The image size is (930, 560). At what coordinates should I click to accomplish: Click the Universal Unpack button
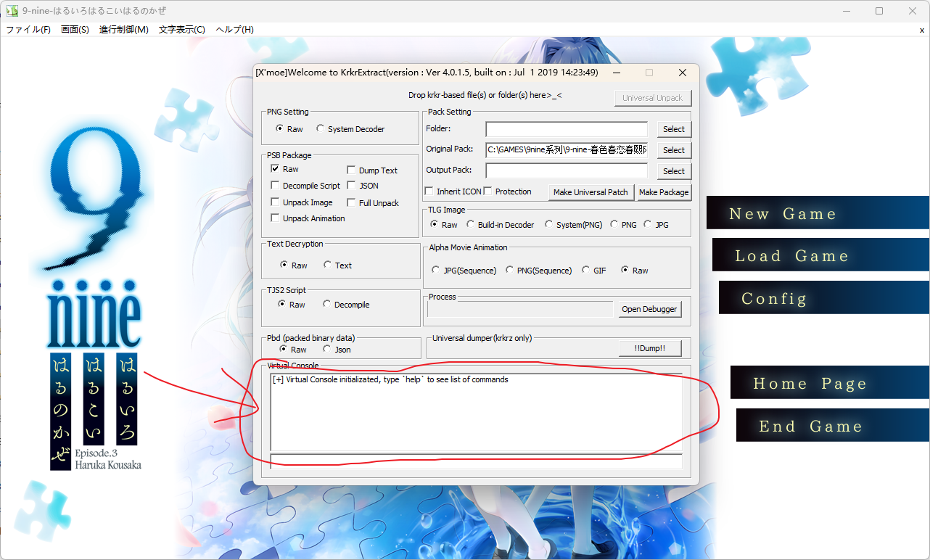coord(653,98)
